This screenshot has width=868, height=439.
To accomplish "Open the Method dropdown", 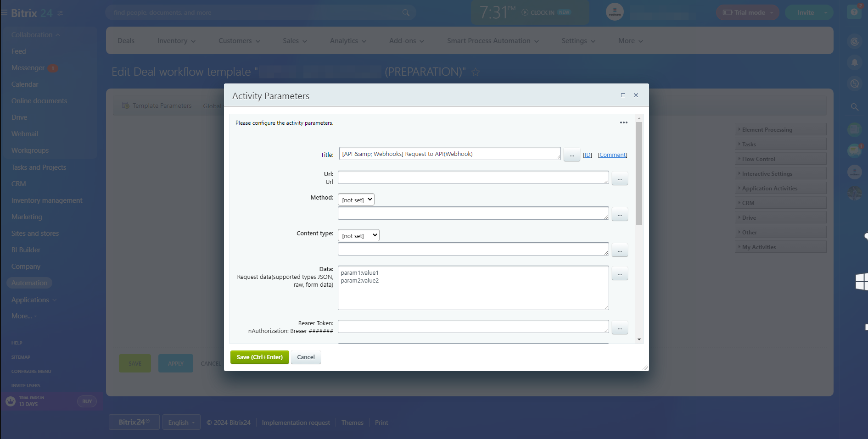I will pyautogui.click(x=356, y=200).
